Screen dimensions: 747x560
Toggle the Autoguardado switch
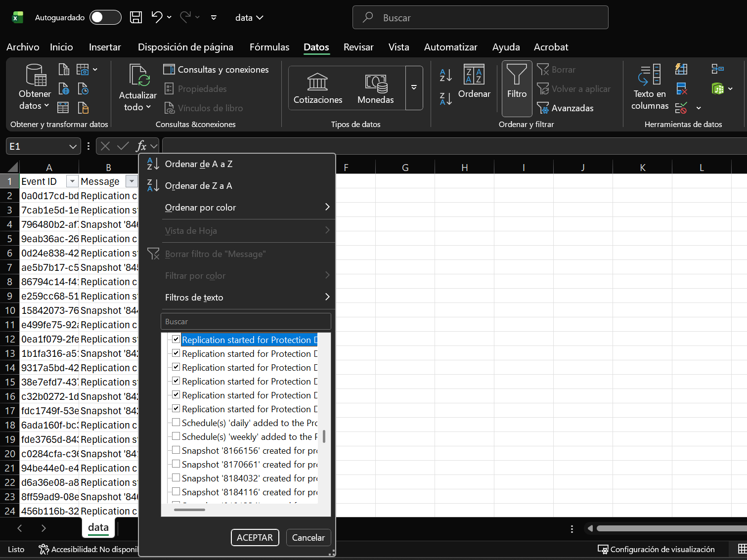105,17
